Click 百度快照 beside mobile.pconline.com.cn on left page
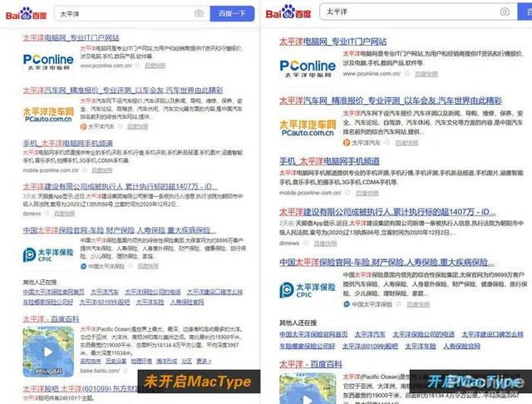The width and height of the screenshot is (532, 404). point(101,170)
